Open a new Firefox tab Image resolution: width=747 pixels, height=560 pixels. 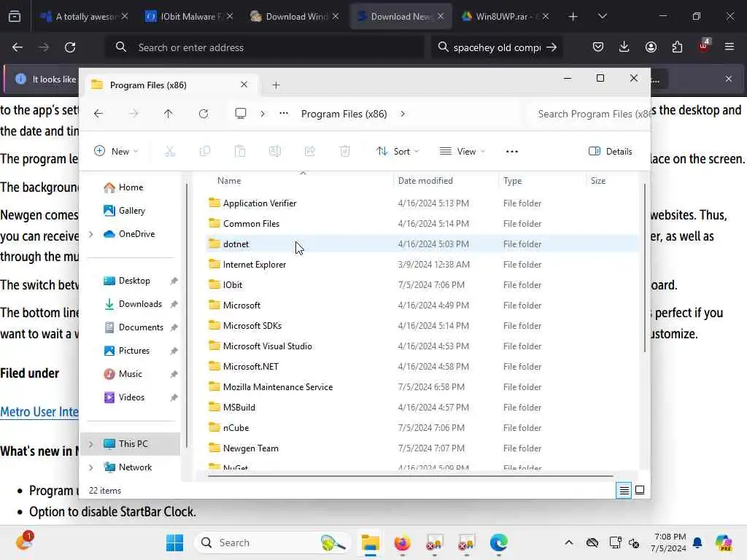coord(573,16)
